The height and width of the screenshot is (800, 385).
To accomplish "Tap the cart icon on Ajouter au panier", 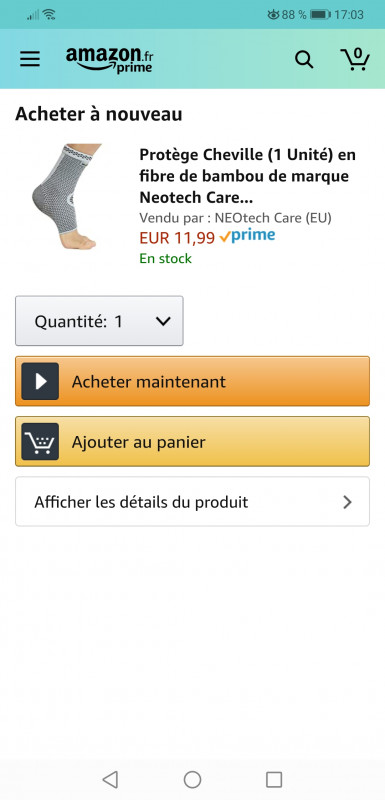I will click(40, 441).
